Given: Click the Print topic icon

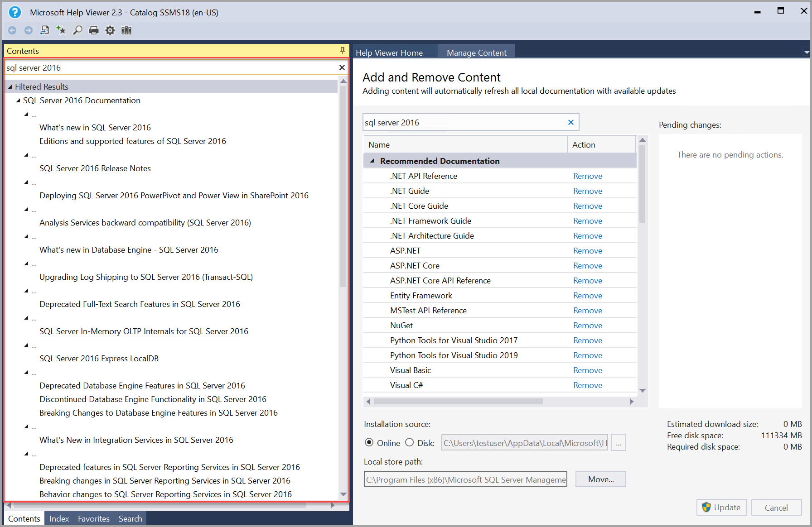Looking at the screenshot, I should (94, 30).
